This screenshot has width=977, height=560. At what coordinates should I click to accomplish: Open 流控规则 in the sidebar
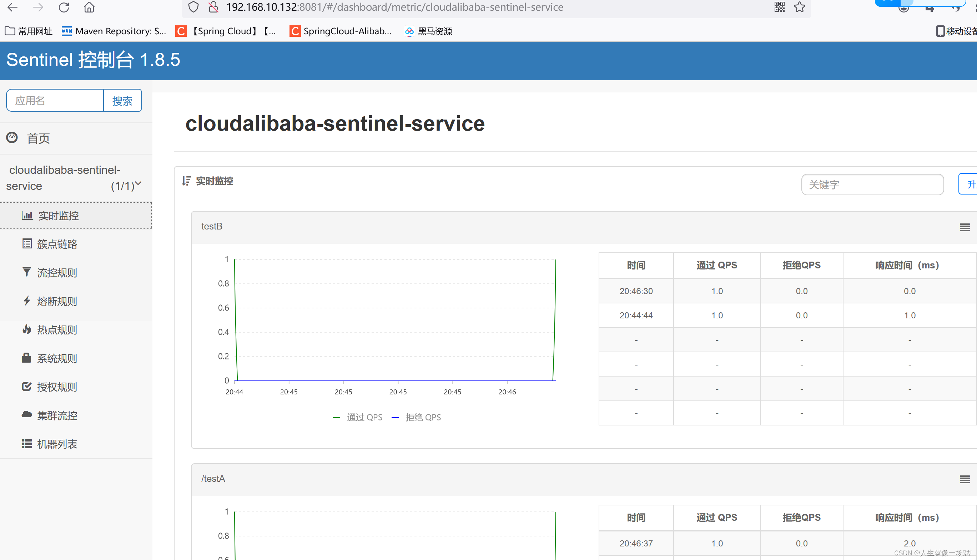[57, 273]
